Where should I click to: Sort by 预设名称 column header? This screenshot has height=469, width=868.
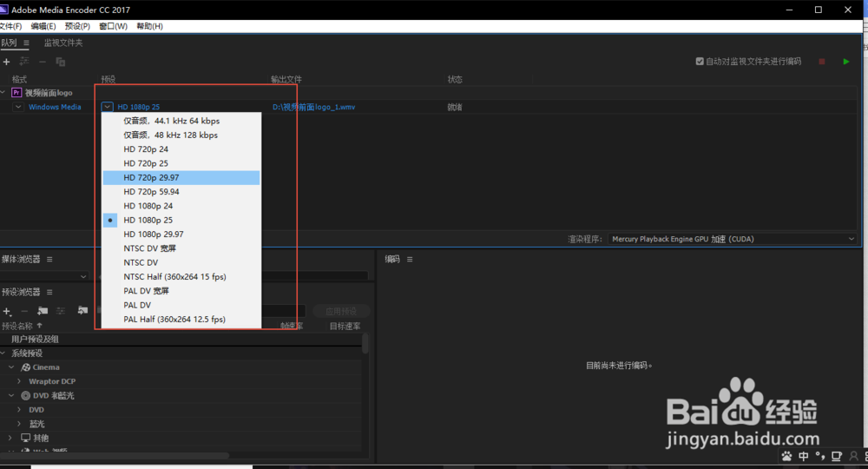click(17, 327)
